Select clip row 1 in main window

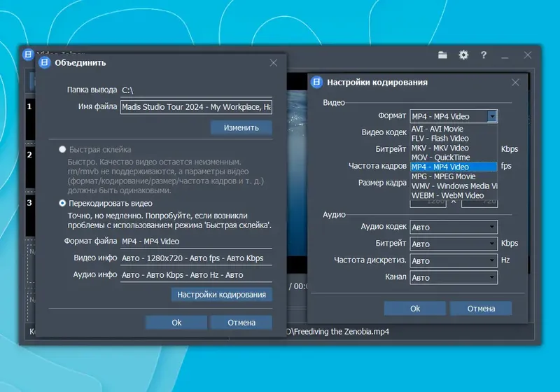[x=30, y=119]
